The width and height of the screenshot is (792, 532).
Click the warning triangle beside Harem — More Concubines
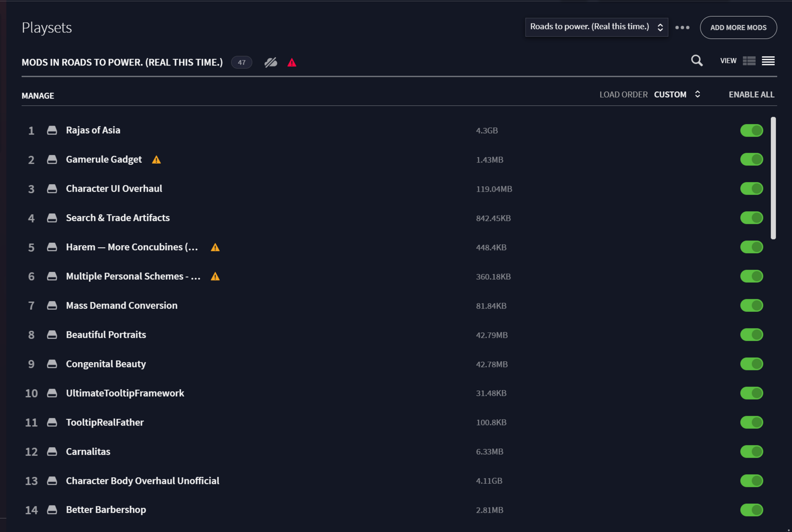215,247
